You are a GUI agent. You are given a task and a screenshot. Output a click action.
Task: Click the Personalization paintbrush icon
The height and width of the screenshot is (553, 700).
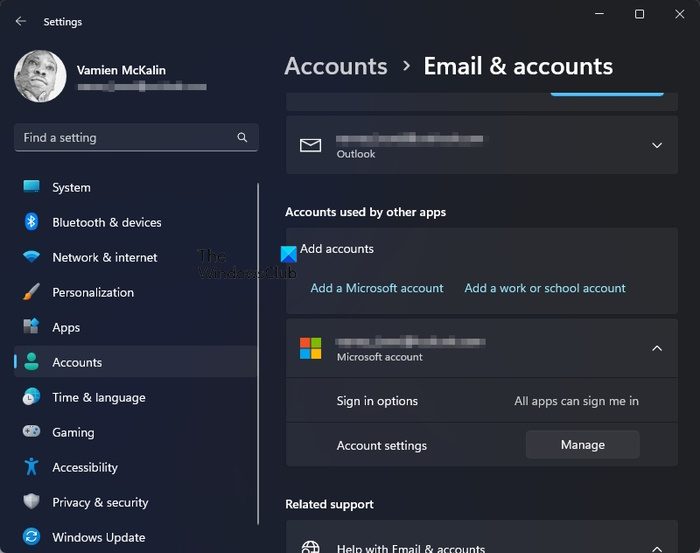(x=31, y=292)
